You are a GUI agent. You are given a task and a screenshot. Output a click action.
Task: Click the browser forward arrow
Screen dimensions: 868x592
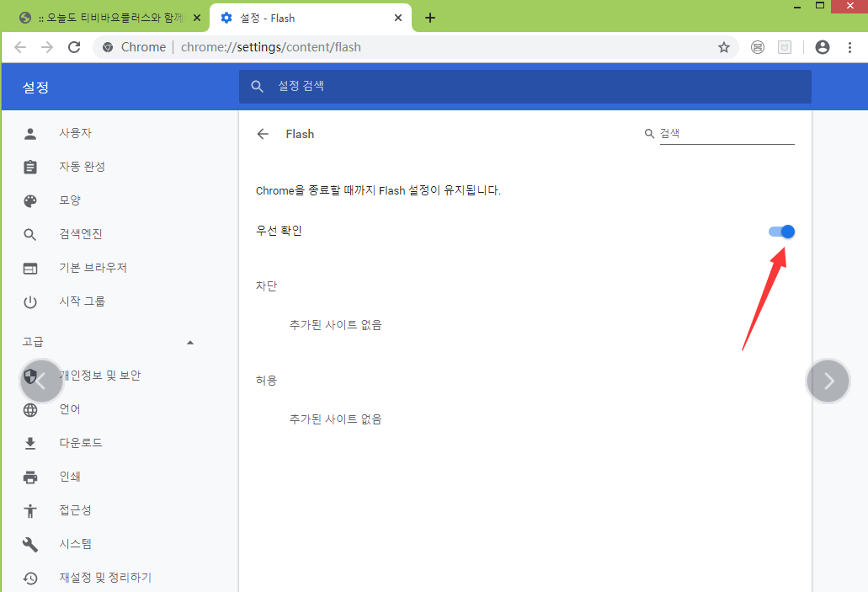pyautogui.click(x=48, y=47)
